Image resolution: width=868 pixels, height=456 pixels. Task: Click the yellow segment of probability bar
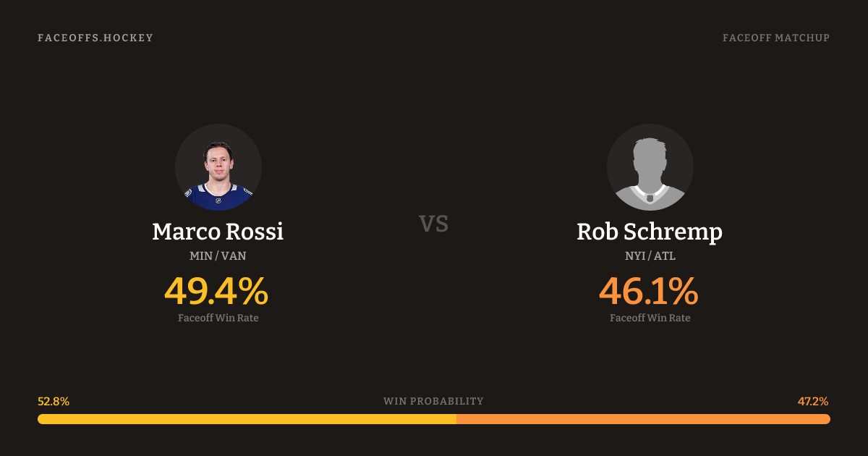[246, 419]
